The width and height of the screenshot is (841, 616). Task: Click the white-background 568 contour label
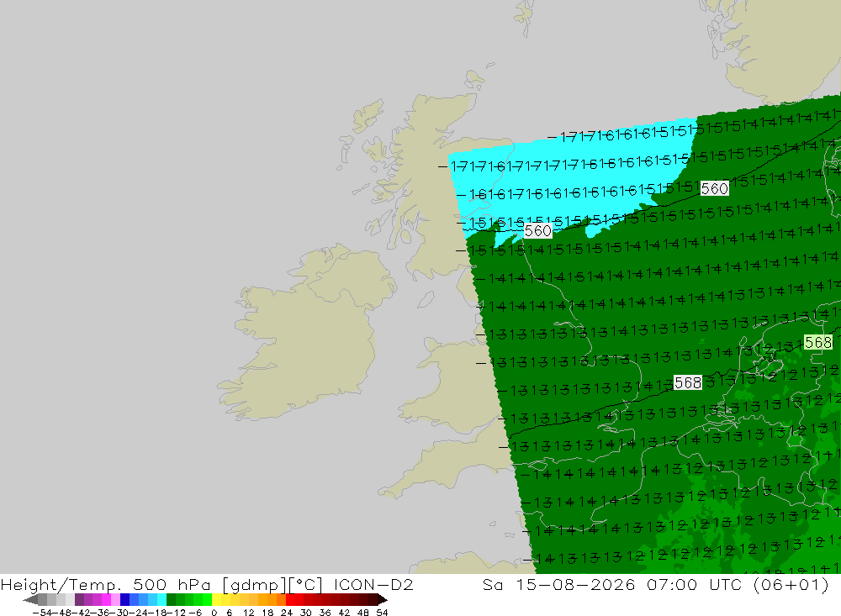[688, 382]
